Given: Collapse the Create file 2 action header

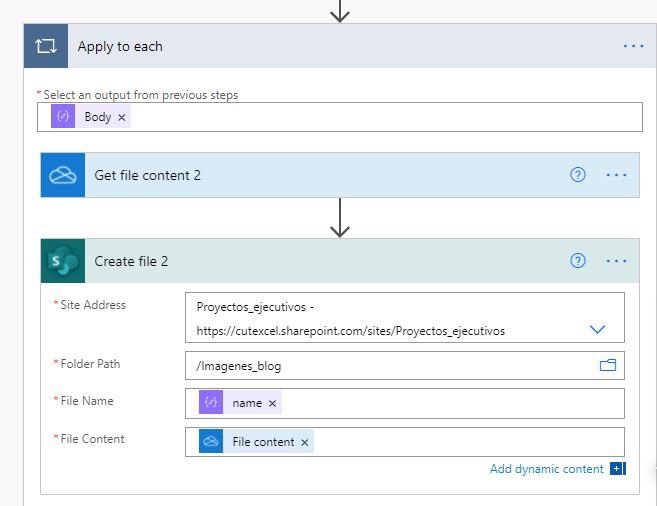Looking at the screenshot, I should coord(340,261).
